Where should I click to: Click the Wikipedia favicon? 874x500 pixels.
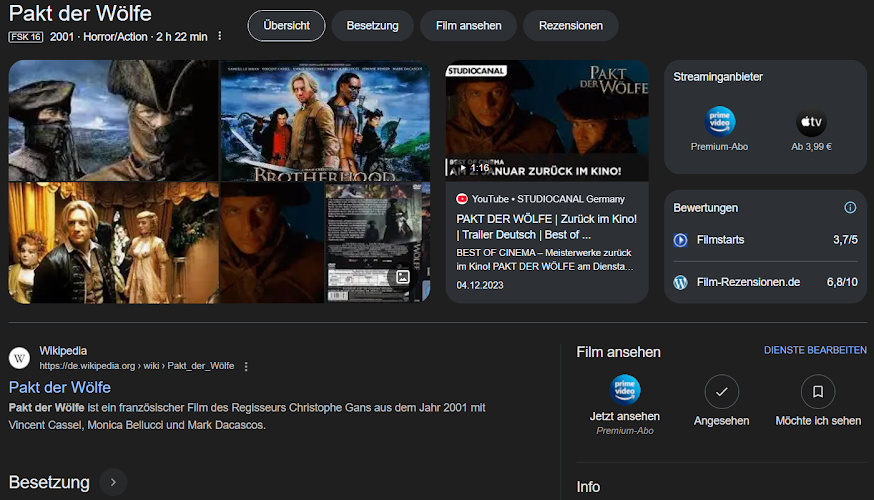[x=20, y=358]
